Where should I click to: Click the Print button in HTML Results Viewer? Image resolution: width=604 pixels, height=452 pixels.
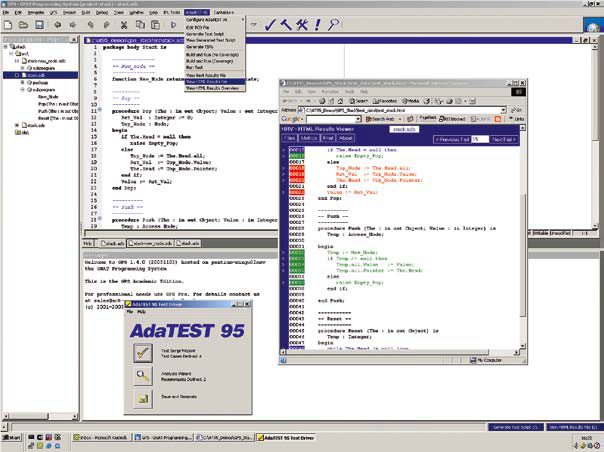pyautogui.click(x=328, y=138)
